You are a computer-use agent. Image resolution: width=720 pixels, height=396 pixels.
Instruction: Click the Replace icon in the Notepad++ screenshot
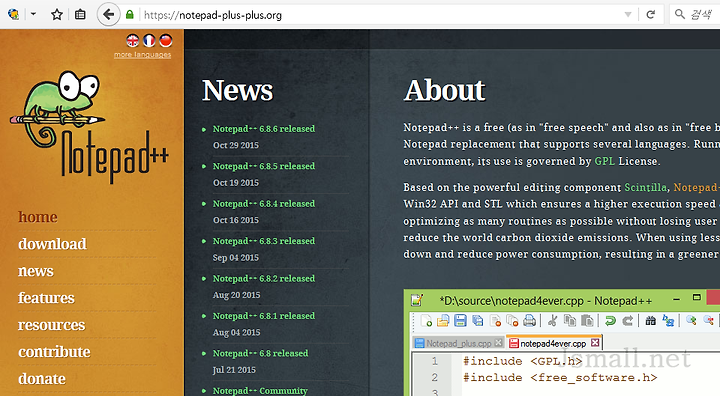coord(668,320)
